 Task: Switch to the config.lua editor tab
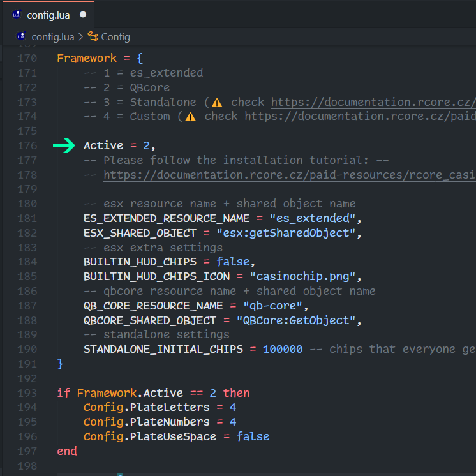(48, 15)
